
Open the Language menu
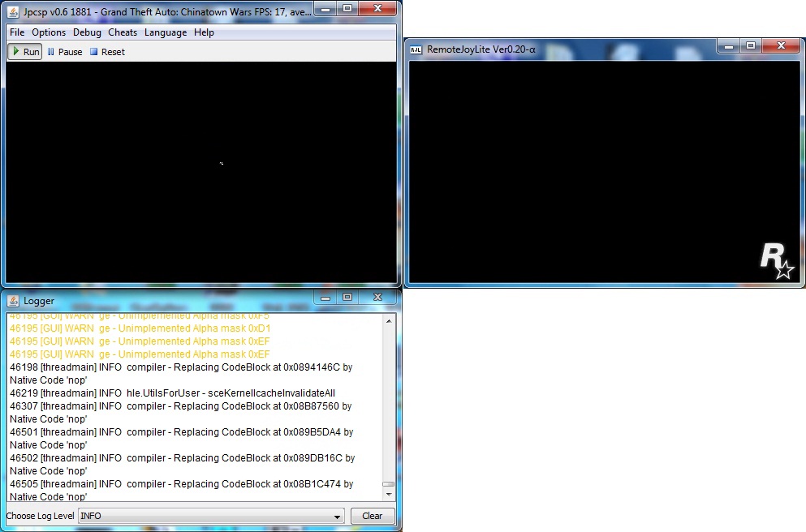[166, 32]
